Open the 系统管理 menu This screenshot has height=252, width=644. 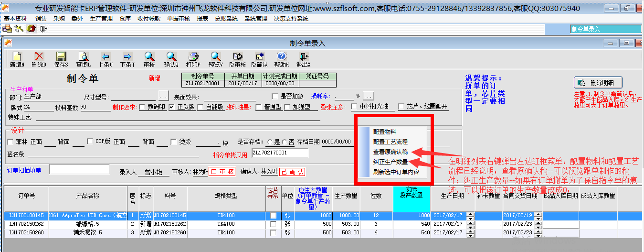pyautogui.click(x=256, y=19)
